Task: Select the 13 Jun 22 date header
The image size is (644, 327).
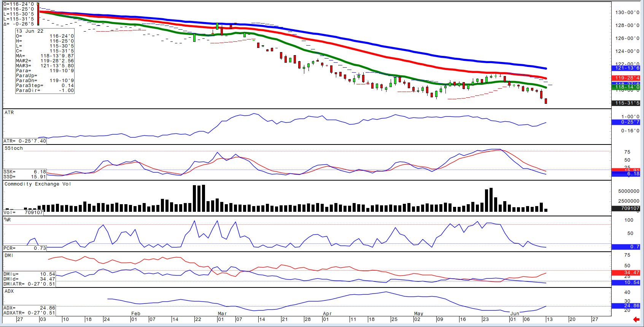Action: pyautogui.click(x=30, y=31)
